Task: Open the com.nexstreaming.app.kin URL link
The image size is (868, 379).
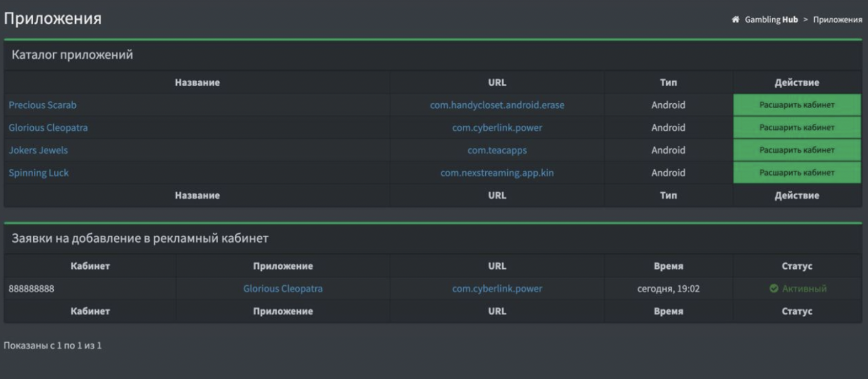Action: (x=497, y=173)
